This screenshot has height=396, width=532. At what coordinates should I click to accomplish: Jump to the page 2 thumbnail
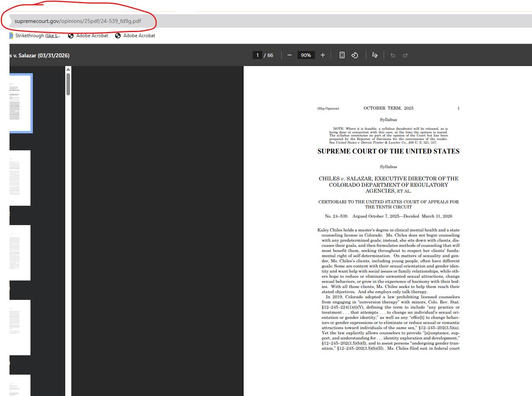tap(20, 178)
